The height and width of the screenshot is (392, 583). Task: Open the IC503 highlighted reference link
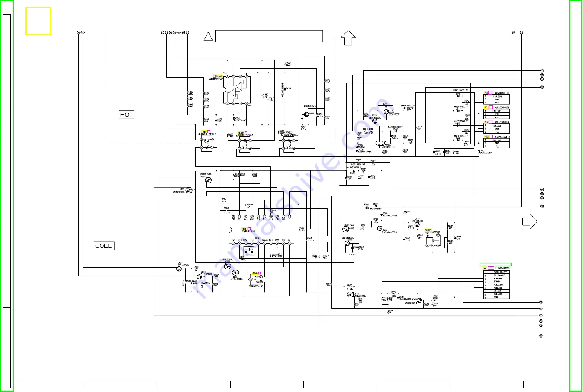click(428, 230)
